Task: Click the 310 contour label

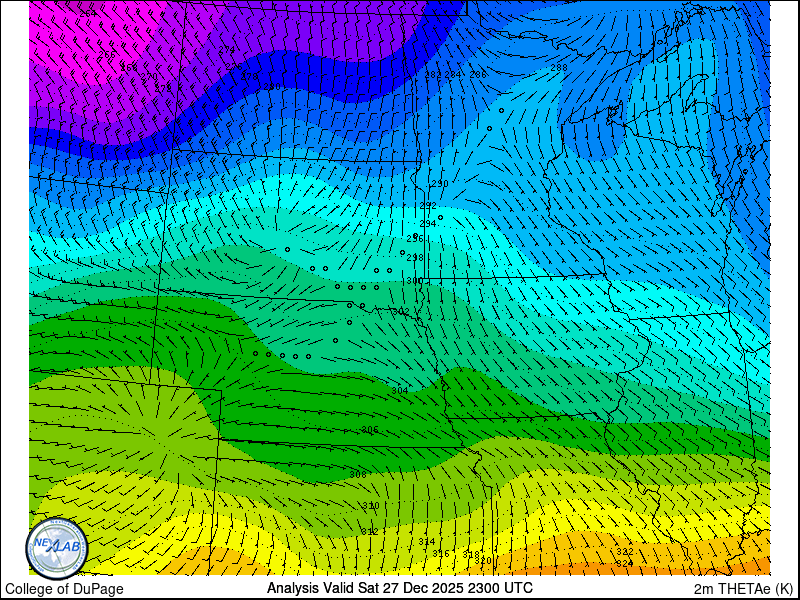Action: click(370, 506)
